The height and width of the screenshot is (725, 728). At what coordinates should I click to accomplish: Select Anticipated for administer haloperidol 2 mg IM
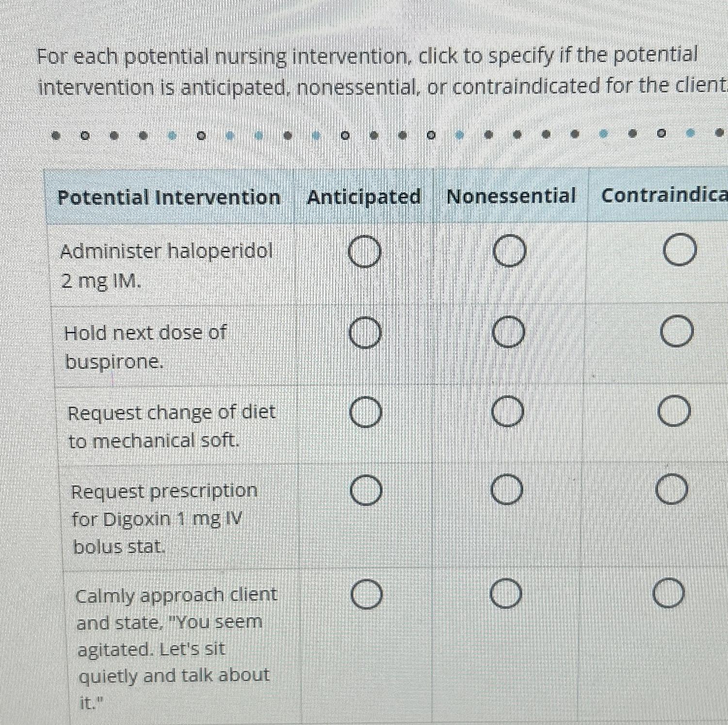[365, 251]
